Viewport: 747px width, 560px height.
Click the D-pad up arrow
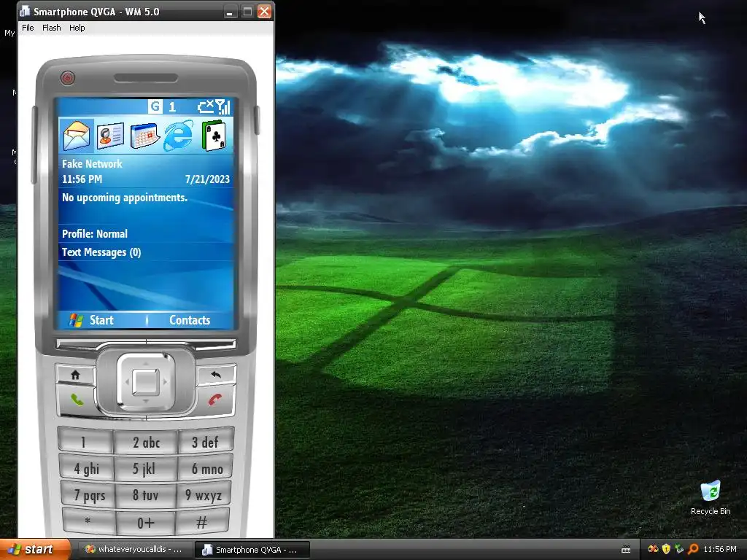click(146, 363)
